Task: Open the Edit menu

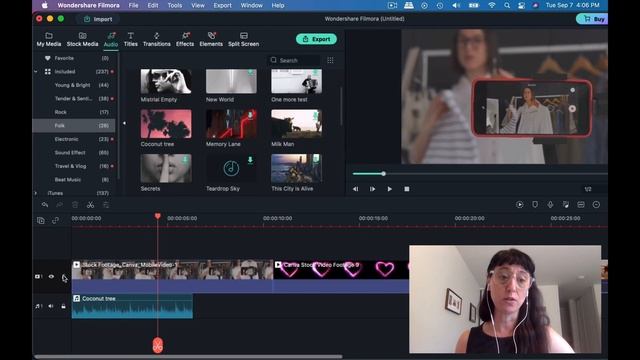Action: tap(153, 5)
